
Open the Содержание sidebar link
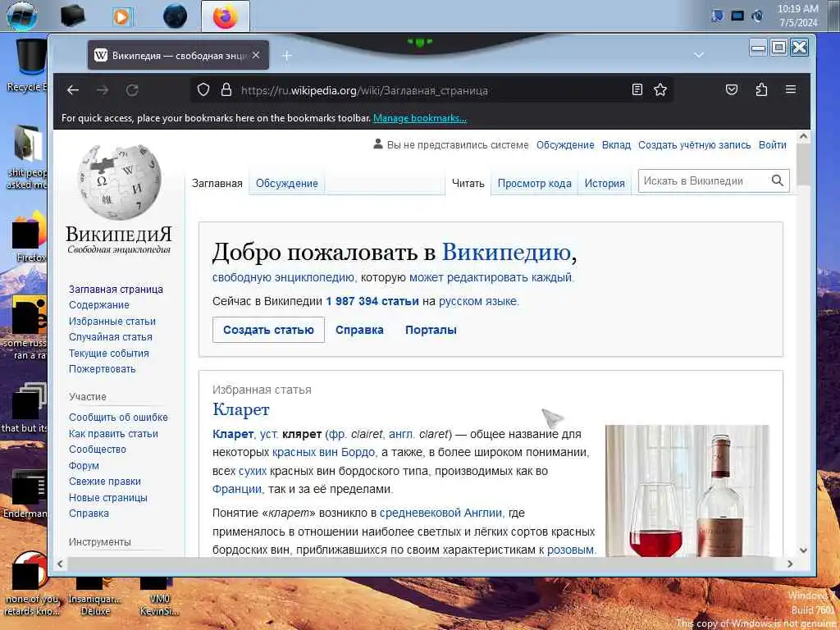click(x=98, y=305)
